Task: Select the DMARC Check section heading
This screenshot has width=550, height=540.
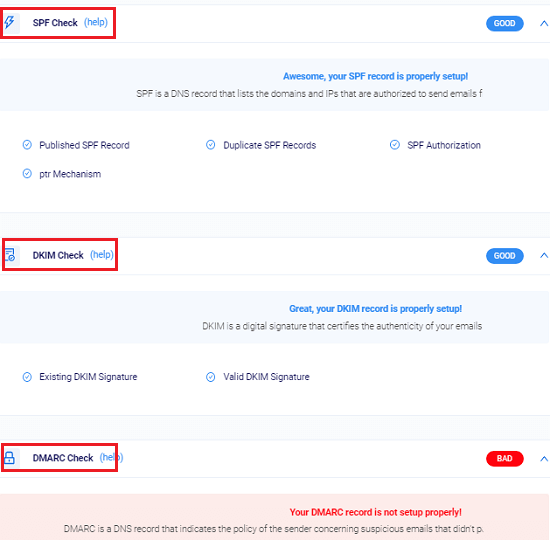Action: tap(63, 458)
